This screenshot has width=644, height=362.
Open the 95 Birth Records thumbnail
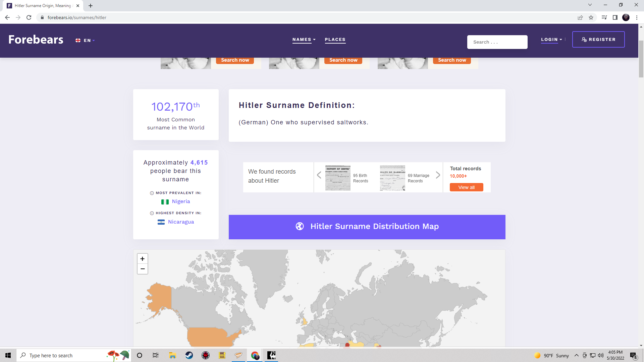338,178
